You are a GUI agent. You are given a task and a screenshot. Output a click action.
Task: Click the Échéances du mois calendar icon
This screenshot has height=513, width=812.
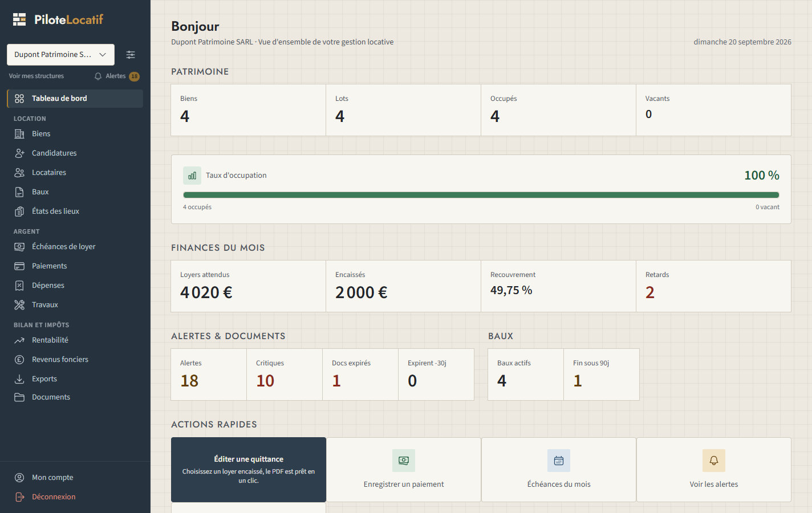559,461
